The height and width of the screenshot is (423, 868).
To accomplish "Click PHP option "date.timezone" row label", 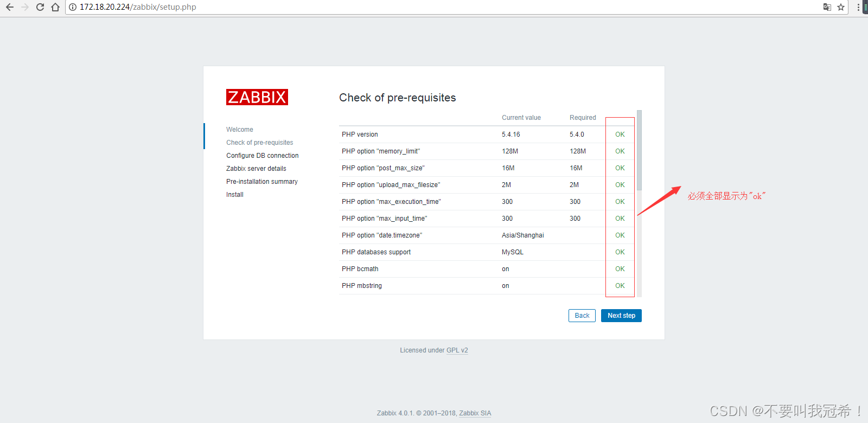I will [x=382, y=235].
